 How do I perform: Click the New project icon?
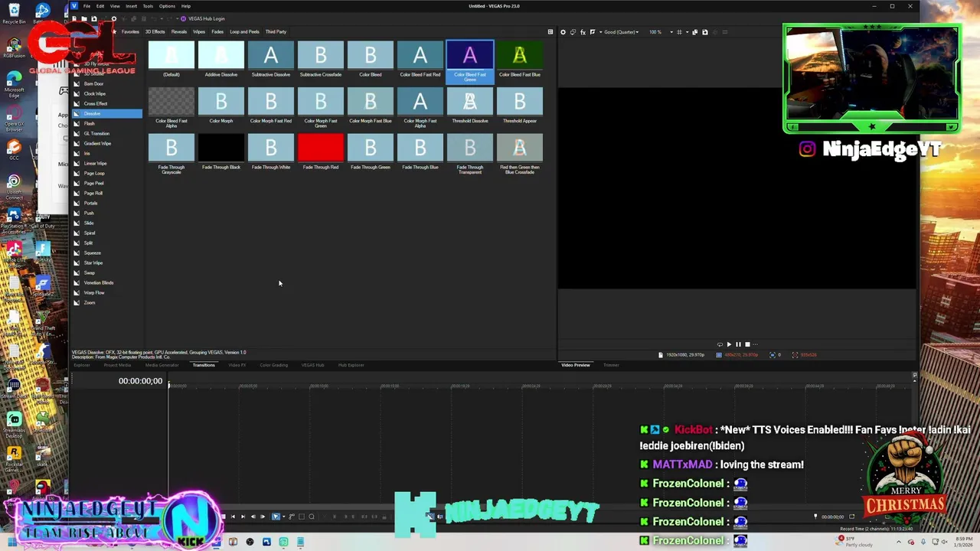[x=75, y=18]
